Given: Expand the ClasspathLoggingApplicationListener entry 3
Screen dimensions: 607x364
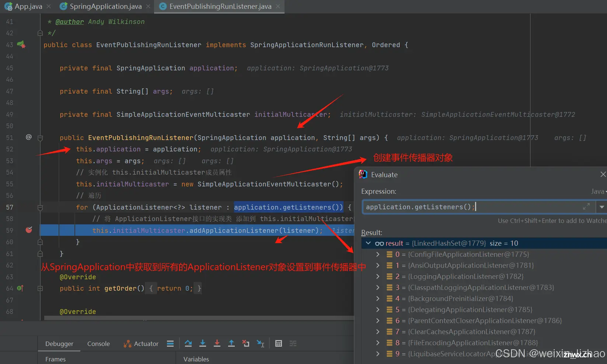Looking at the screenshot, I should (378, 287).
